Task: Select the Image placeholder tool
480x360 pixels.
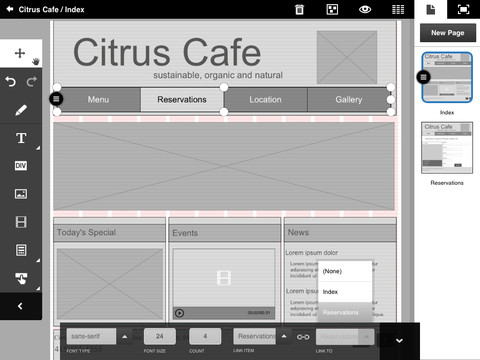Action: tap(21, 194)
